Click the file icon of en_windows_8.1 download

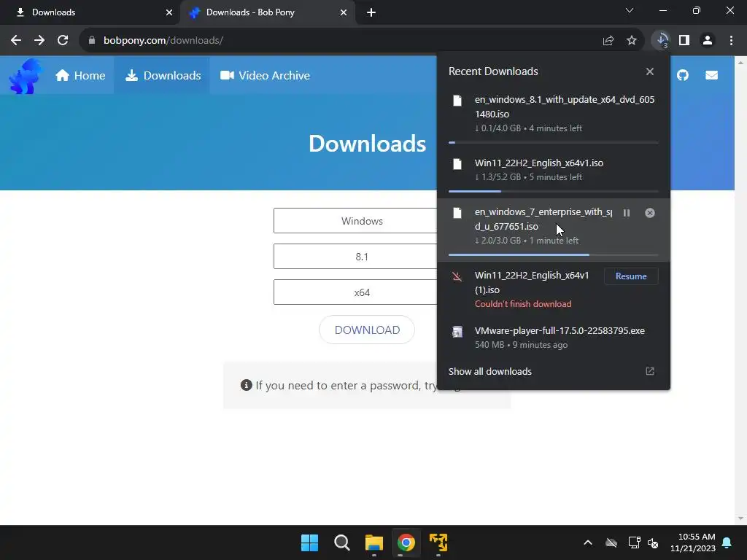coord(457,101)
